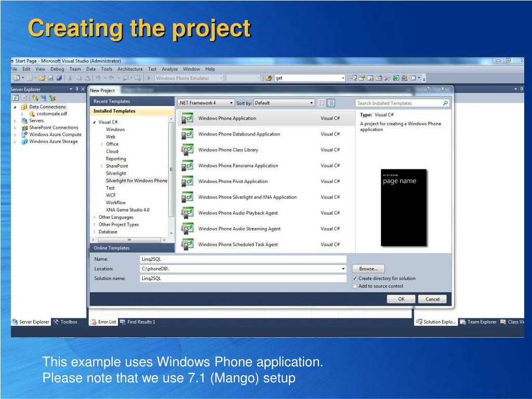Select Windows Phone Panorama Application icon
This screenshot has height=399, width=532.
[x=187, y=166]
